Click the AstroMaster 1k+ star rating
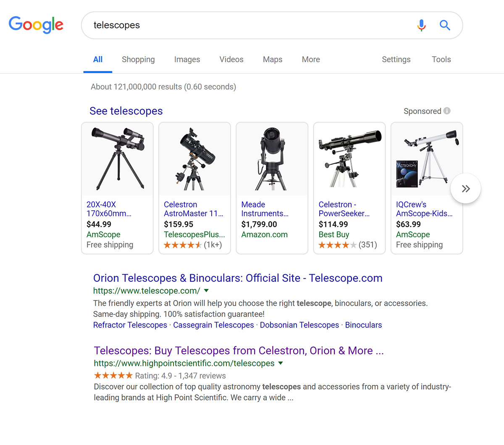 coord(193,245)
